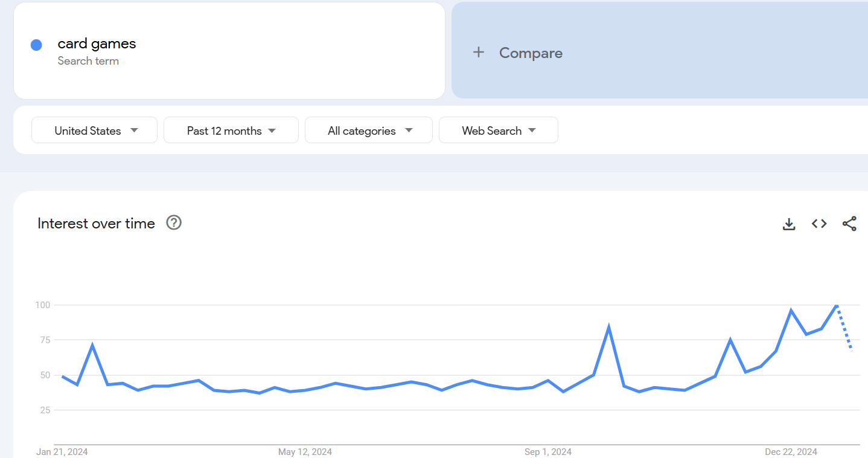Click the blue dot beside card games term
Screen dimensions: 868x458
tap(36, 45)
